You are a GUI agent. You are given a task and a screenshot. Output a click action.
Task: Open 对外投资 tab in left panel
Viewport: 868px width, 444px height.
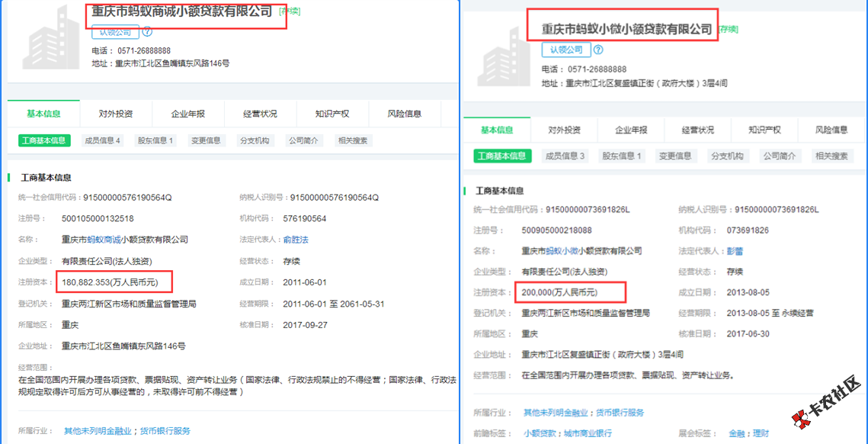(x=116, y=114)
